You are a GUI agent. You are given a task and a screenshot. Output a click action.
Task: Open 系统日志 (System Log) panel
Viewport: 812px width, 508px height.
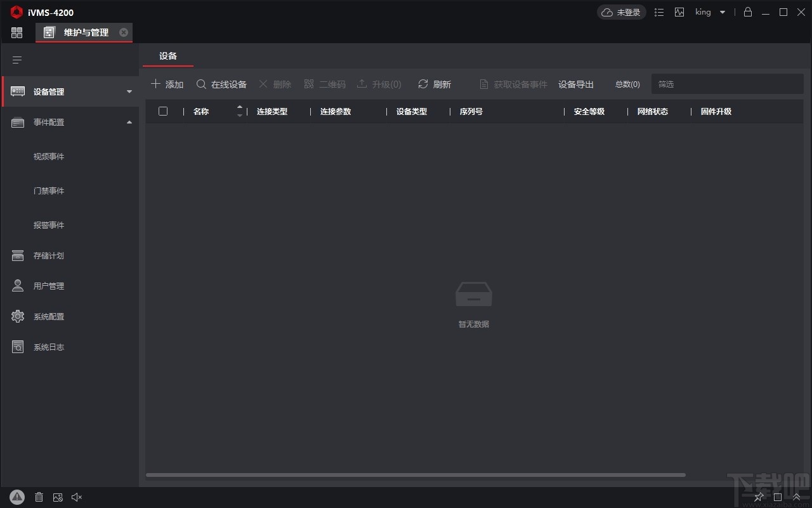(x=48, y=347)
